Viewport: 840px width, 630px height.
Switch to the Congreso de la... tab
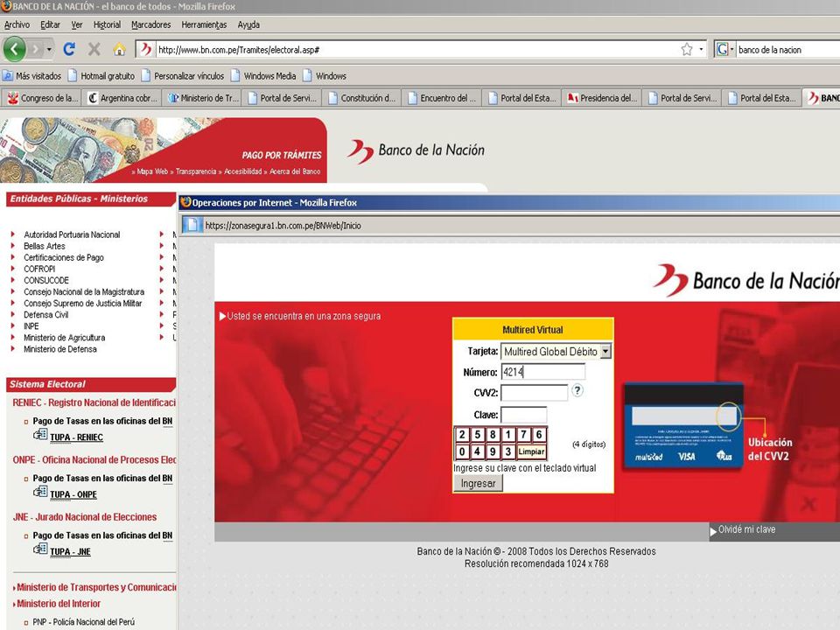(42, 98)
